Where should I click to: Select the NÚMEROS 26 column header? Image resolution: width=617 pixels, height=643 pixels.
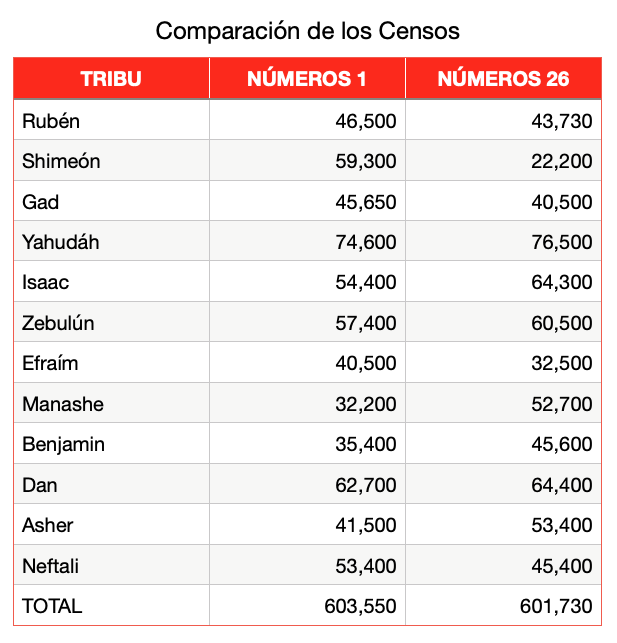coord(503,79)
